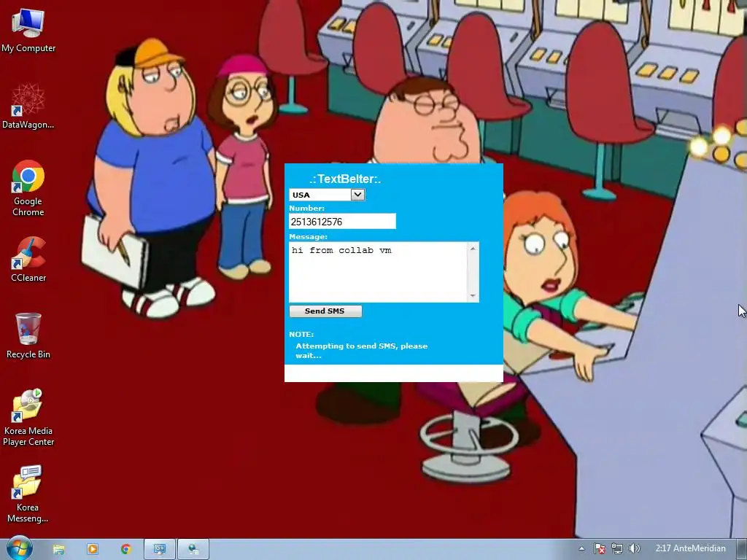Click into the Number input field
This screenshot has height=560, width=747.
coord(342,222)
